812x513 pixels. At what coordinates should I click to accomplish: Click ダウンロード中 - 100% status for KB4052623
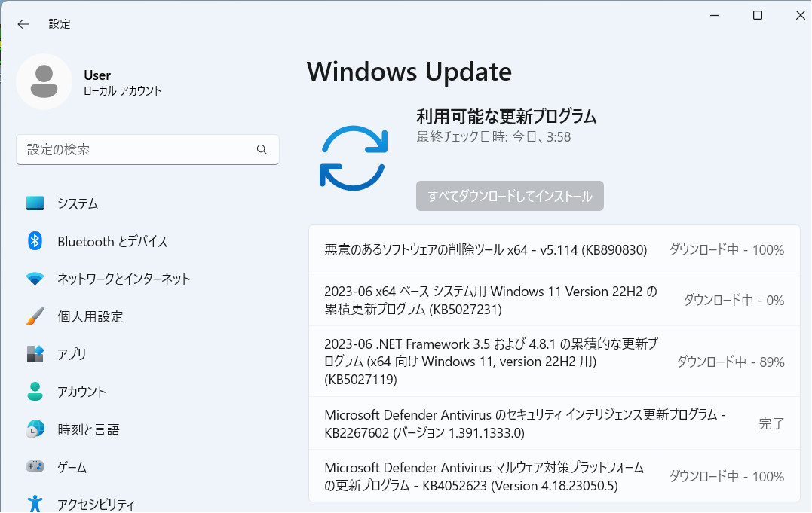[x=727, y=476]
